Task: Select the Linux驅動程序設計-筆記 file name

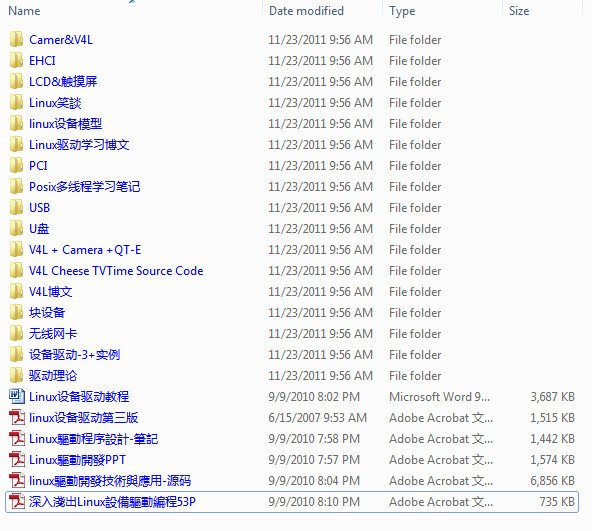Action: coord(94,438)
